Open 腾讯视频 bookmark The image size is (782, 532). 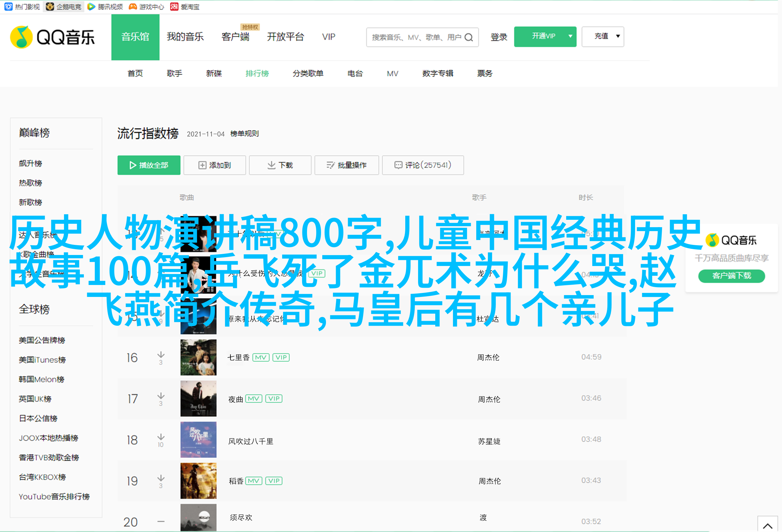[105, 7]
